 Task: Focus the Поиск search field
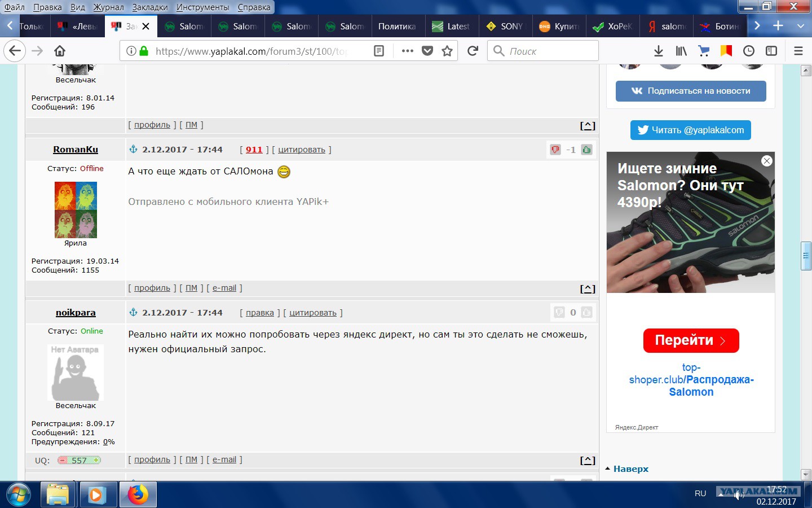(542, 51)
